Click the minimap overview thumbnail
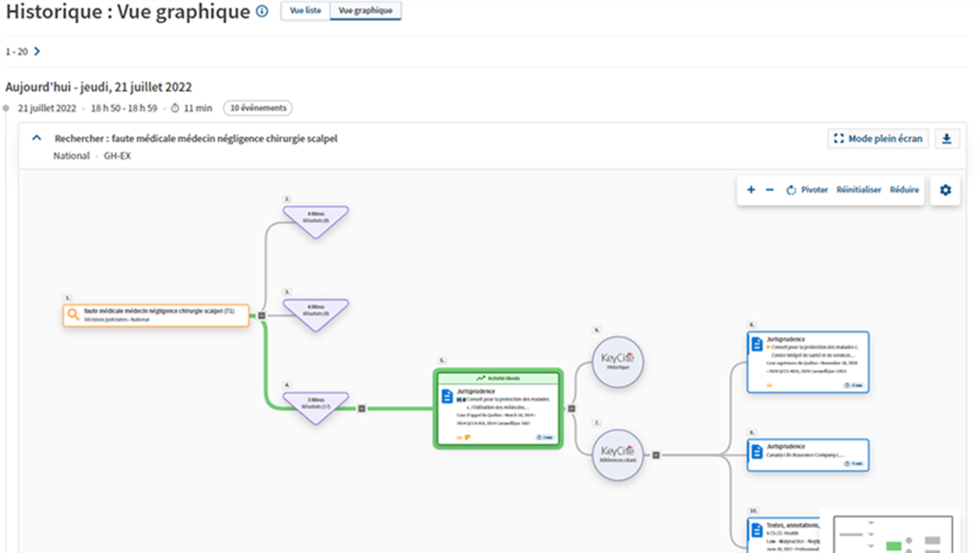Screen dimensions: 980x553 coord(890,532)
